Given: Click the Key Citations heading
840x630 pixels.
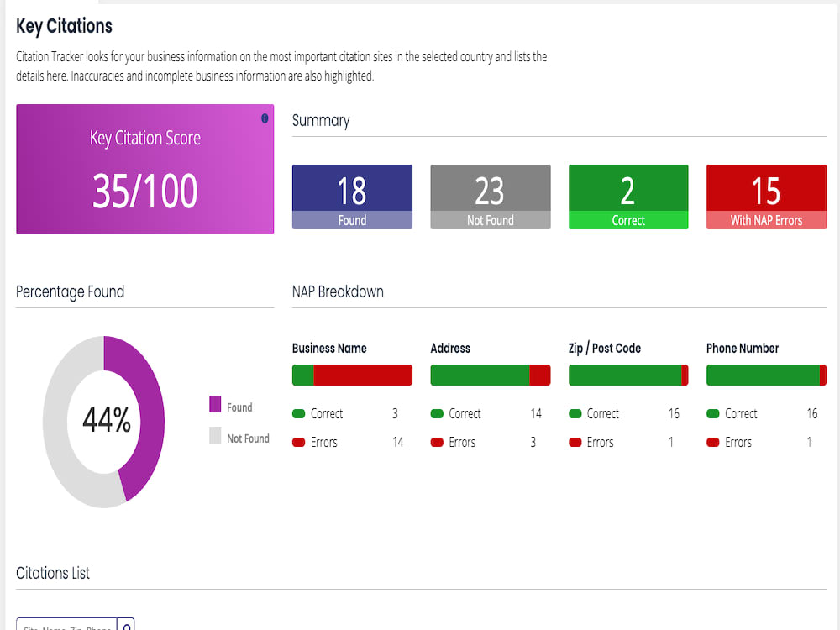Looking at the screenshot, I should click(65, 26).
